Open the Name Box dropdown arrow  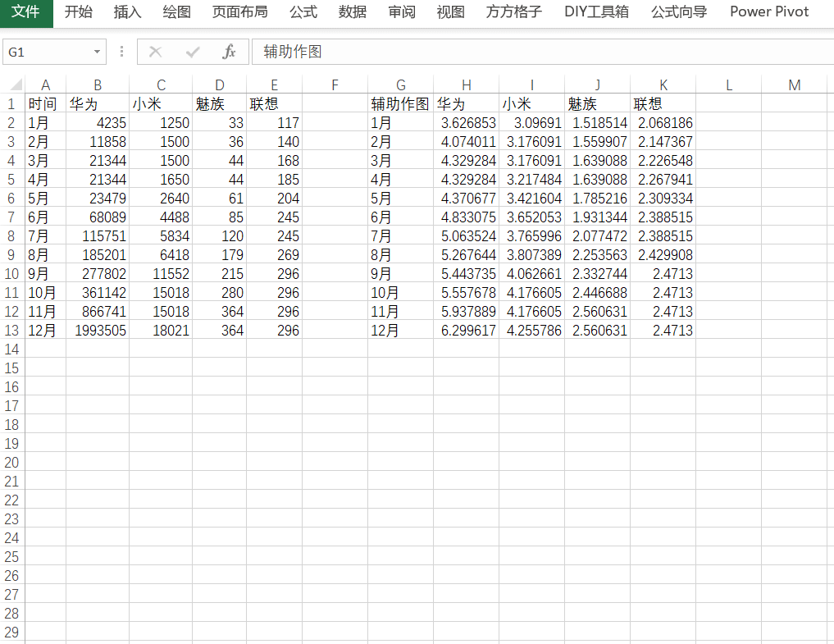97,52
